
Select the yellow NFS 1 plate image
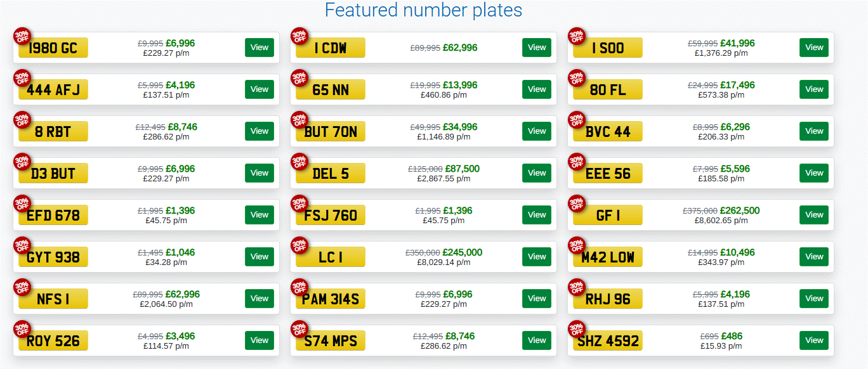pos(53,299)
